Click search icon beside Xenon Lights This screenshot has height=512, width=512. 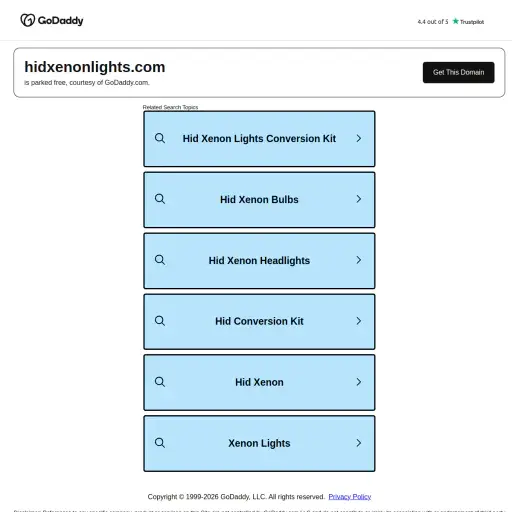[160, 443]
